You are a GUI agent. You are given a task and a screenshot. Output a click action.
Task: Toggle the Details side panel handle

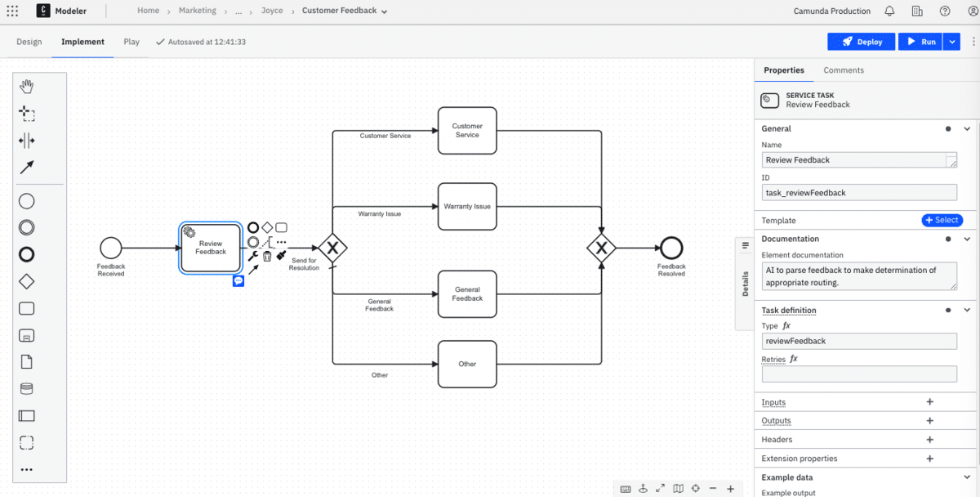(745, 283)
